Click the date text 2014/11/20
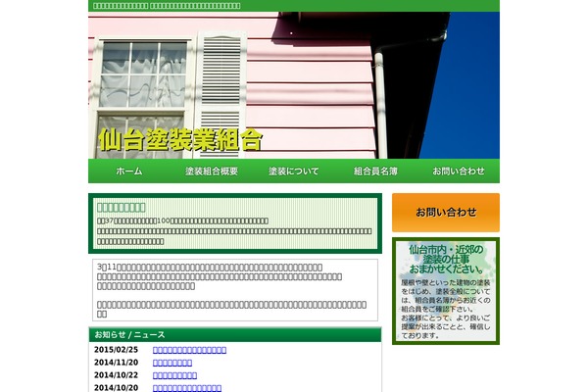The height and width of the screenshot is (392, 588). pyautogui.click(x=117, y=363)
